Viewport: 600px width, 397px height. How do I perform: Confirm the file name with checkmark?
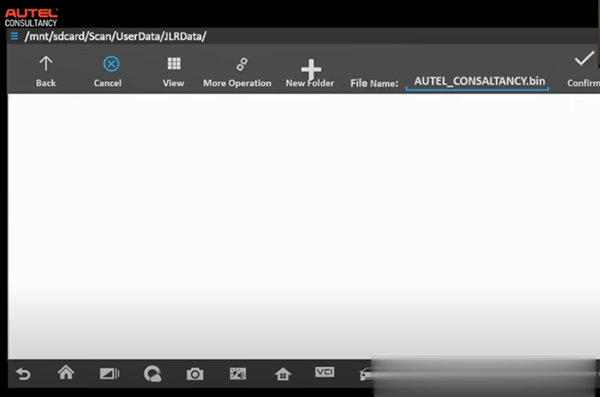584,69
